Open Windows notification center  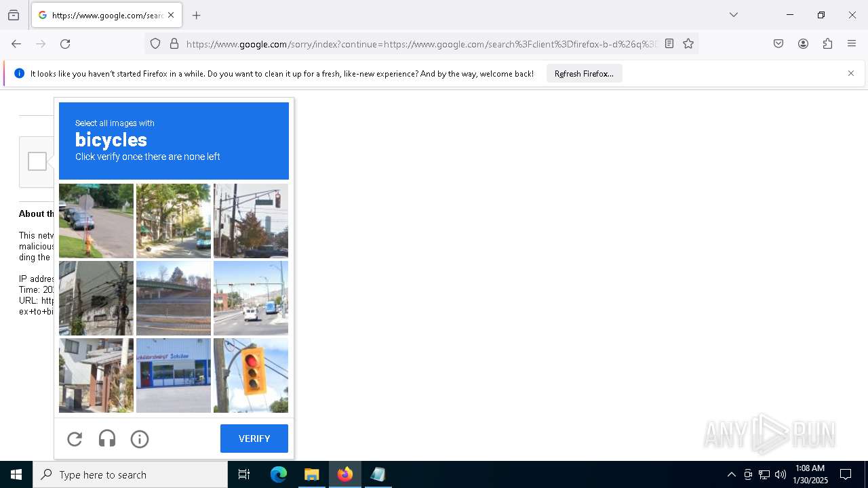tap(846, 474)
